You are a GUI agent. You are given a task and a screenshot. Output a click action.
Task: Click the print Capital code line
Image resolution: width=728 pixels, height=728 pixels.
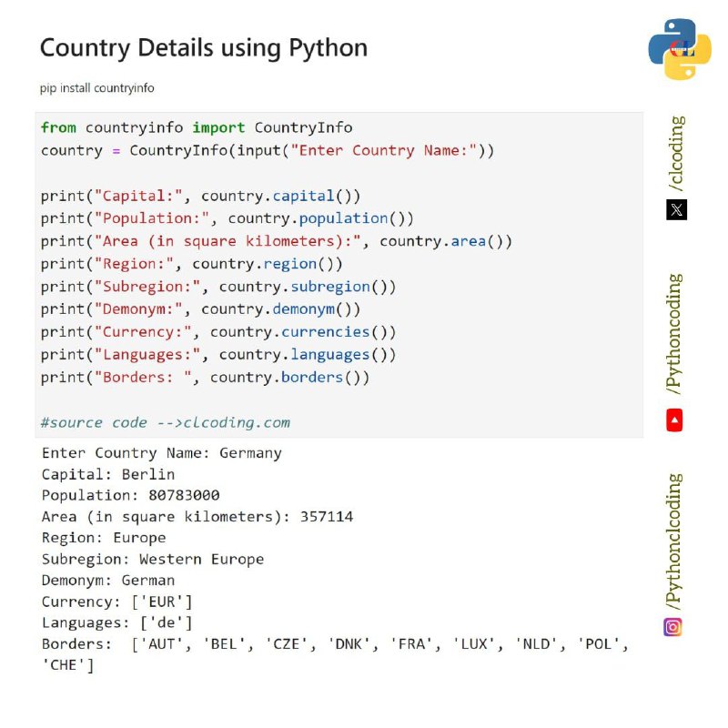[x=200, y=197]
